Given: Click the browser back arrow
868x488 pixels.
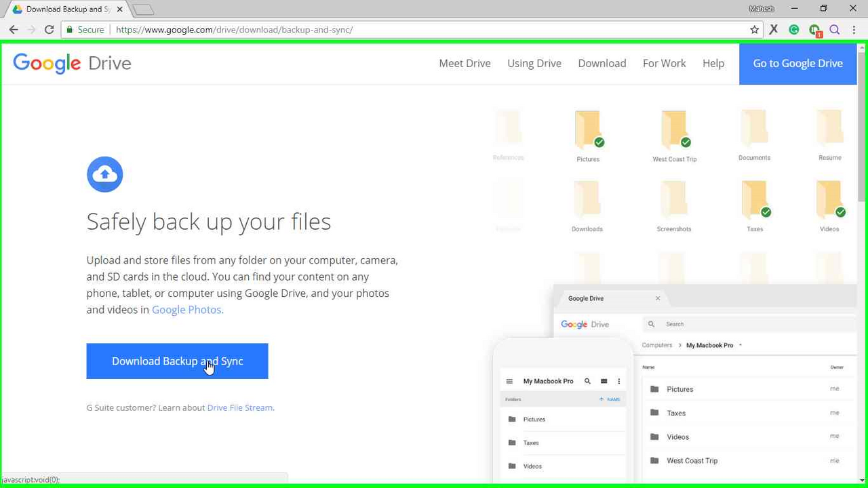Looking at the screenshot, I should [14, 30].
